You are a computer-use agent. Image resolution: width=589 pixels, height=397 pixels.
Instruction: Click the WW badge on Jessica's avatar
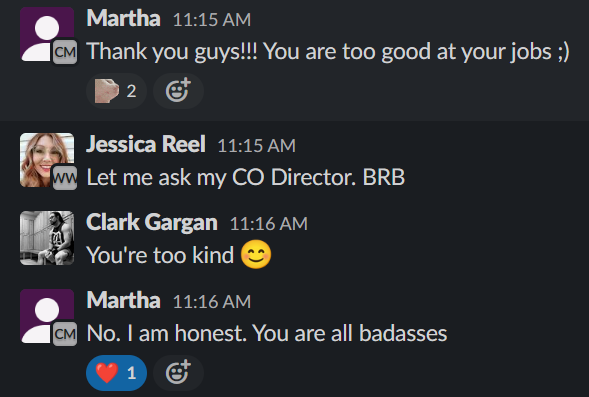65,178
